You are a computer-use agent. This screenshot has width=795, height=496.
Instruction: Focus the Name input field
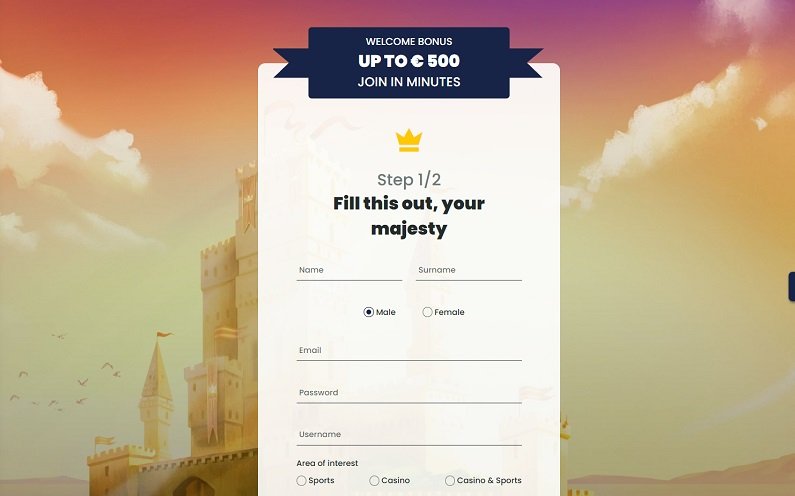[x=349, y=270]
